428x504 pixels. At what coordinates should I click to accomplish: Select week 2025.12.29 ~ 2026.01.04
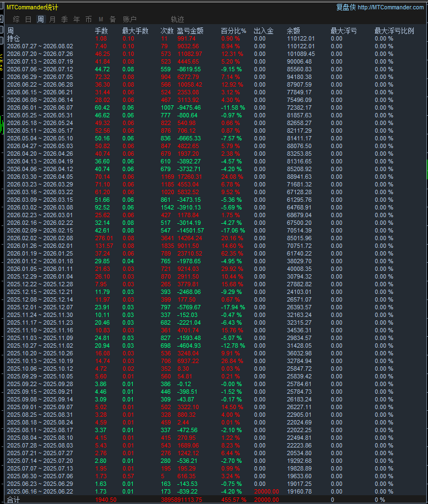40,276
